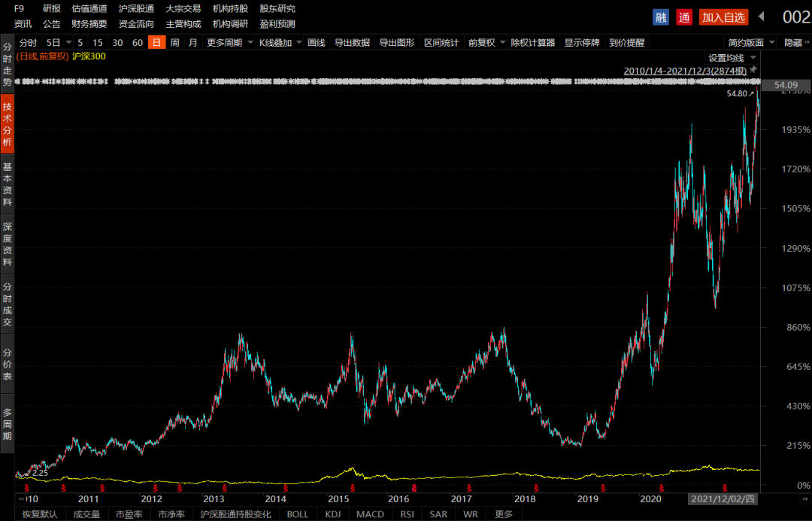Click the blue 融 margin trading badge

(661, 17)
